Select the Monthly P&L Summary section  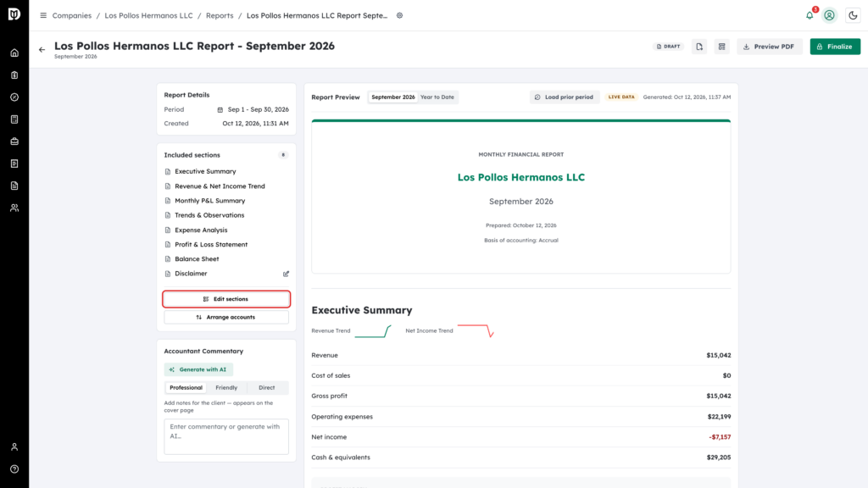click(210, 201)
